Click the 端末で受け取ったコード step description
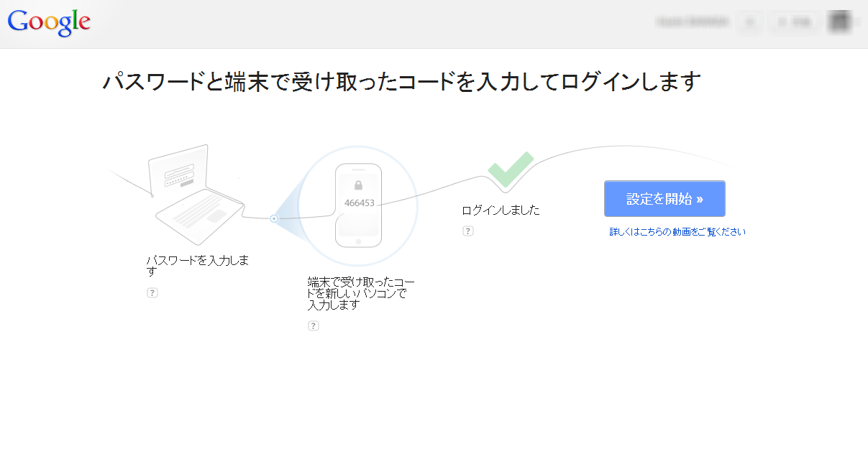This screenshot has width=868, height=454. pyautogui.click(x=360, y=293)
